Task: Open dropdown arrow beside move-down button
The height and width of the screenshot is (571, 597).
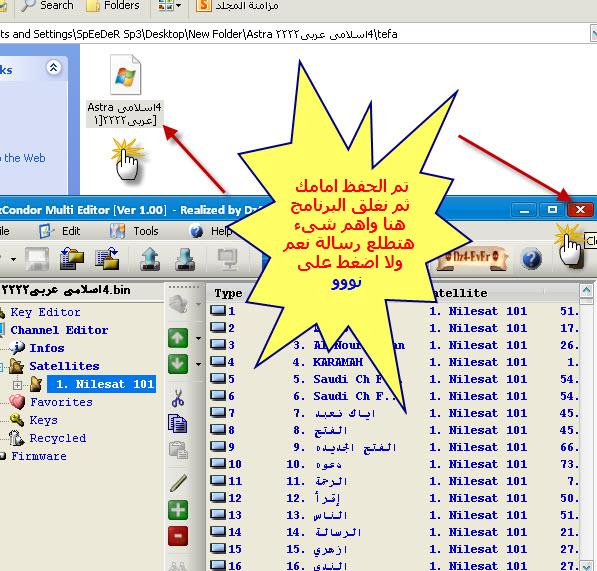Action: (x=198, y=364)
